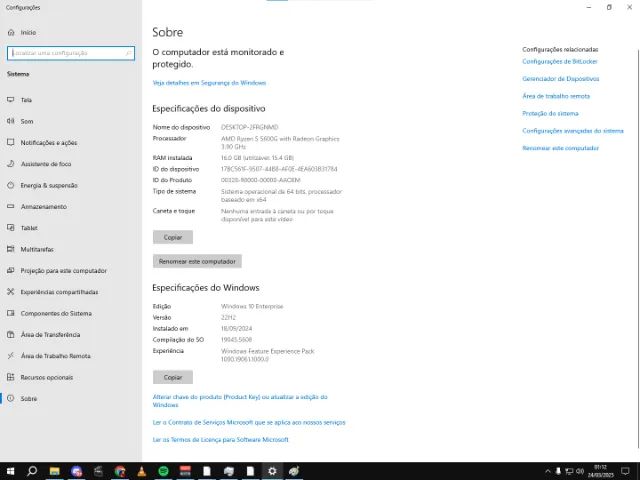Viewport: 640px width, 480px height.
Task: Copy Windows specifications with lower Copiar
Action: click(173, 377)
